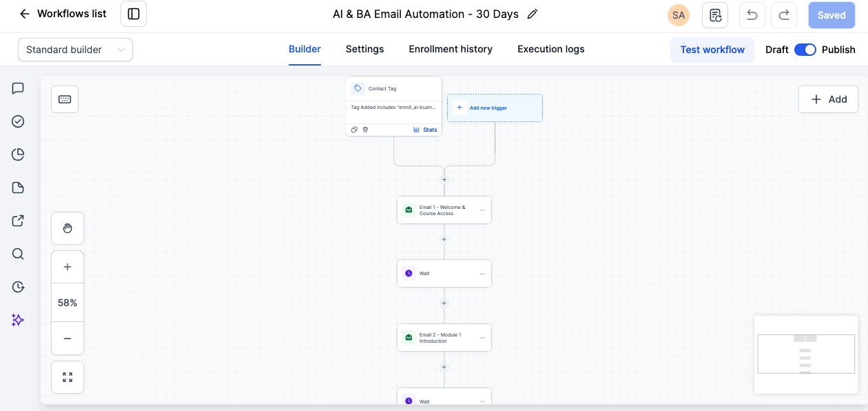This screenshot has height=411, width=868.
Task: Click Tag Added includes filter text
Action: (x=393, y=108)
